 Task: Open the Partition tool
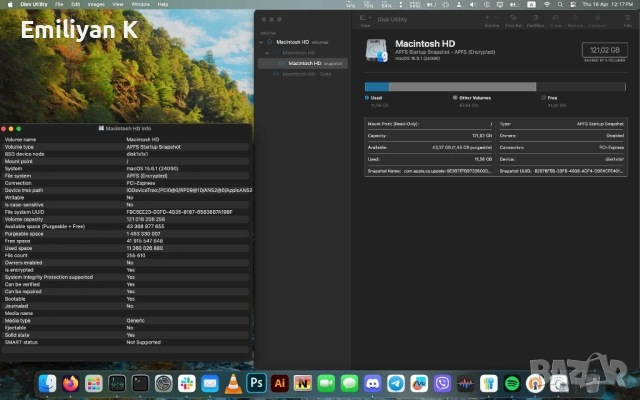pos(535,18)
